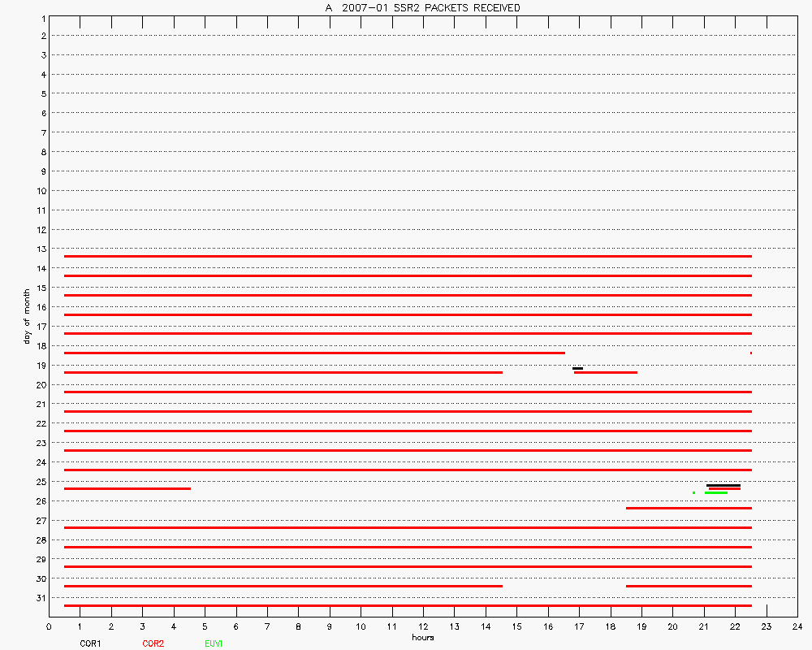Click the short red segment on day 19 near hour 18
This screenshot has width=812, height=650.
coord(606,372)
